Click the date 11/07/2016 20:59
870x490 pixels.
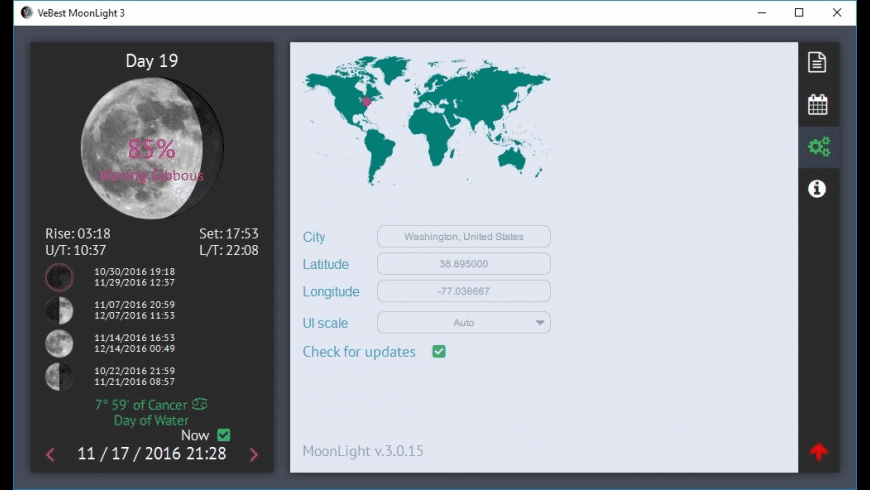tap(134, 305)
